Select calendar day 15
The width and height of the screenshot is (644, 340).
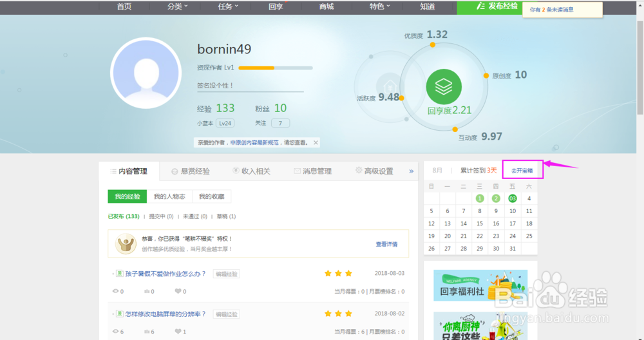point(480,224)
